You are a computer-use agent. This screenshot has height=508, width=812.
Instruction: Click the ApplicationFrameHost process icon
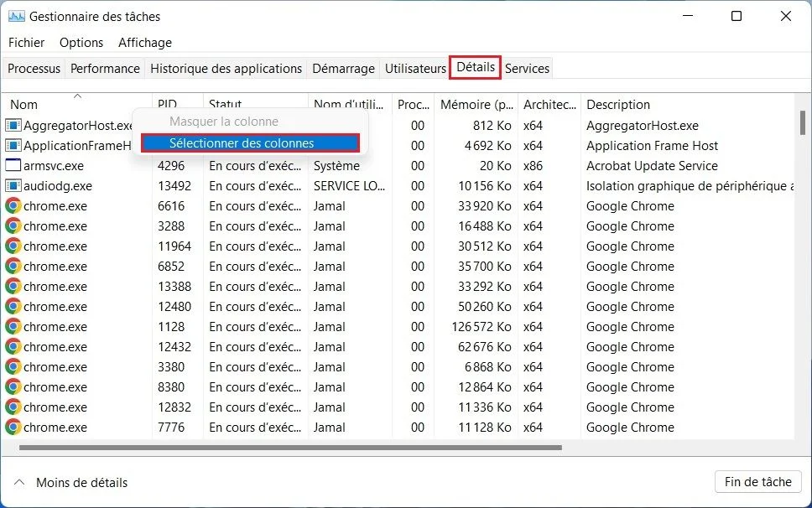pyautogui.click(x=13, y=146)
